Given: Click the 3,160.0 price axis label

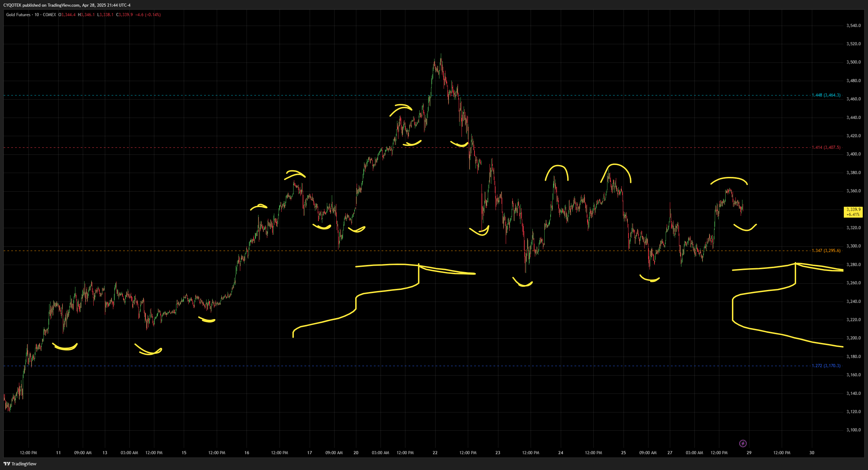Looking at the screenshot, I should 853,375.
